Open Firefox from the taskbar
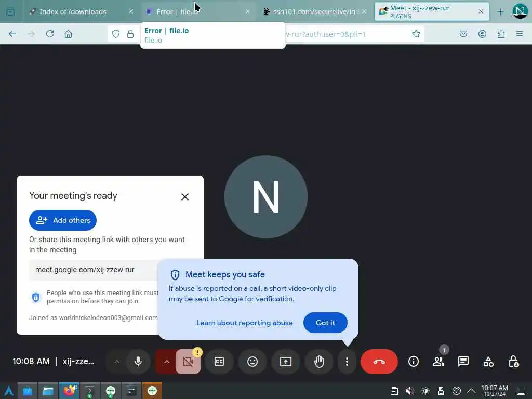 [69, 391]
